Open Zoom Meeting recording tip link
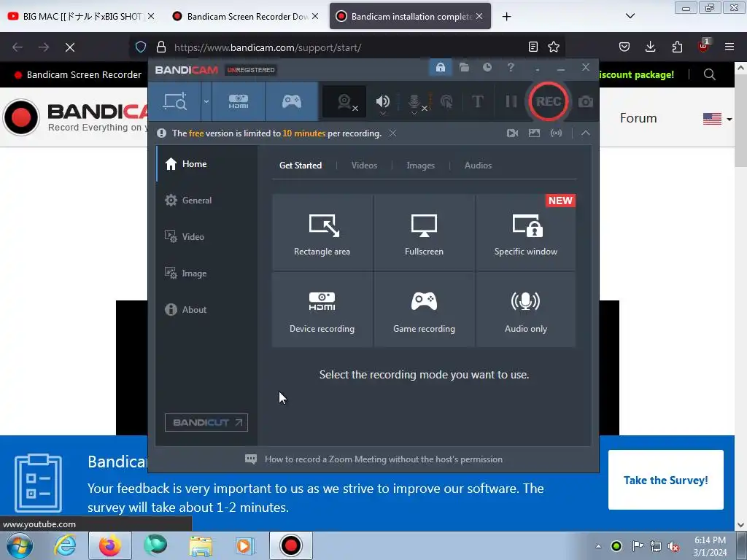 coord(384,459)
